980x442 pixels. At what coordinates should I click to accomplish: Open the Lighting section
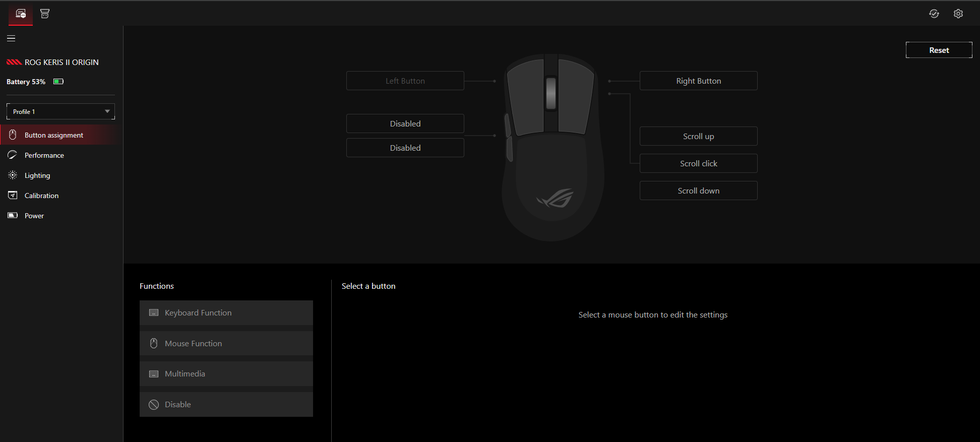coord(60,175)
